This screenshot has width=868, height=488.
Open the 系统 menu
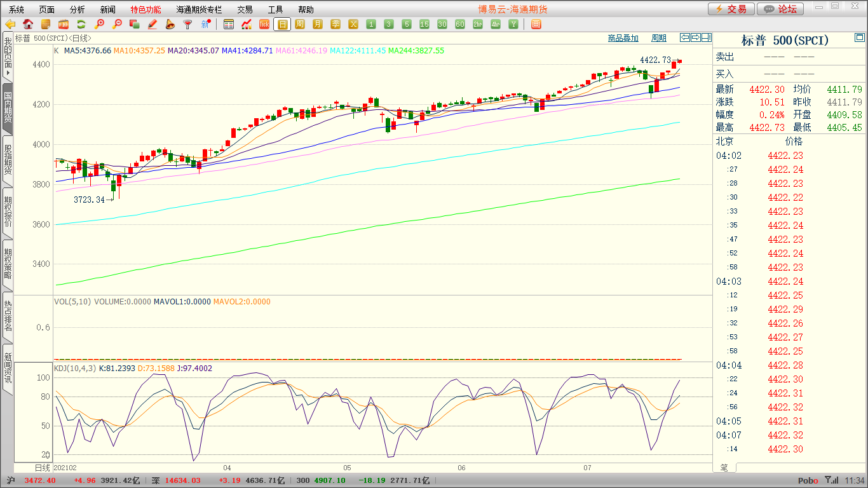point(17,10)
